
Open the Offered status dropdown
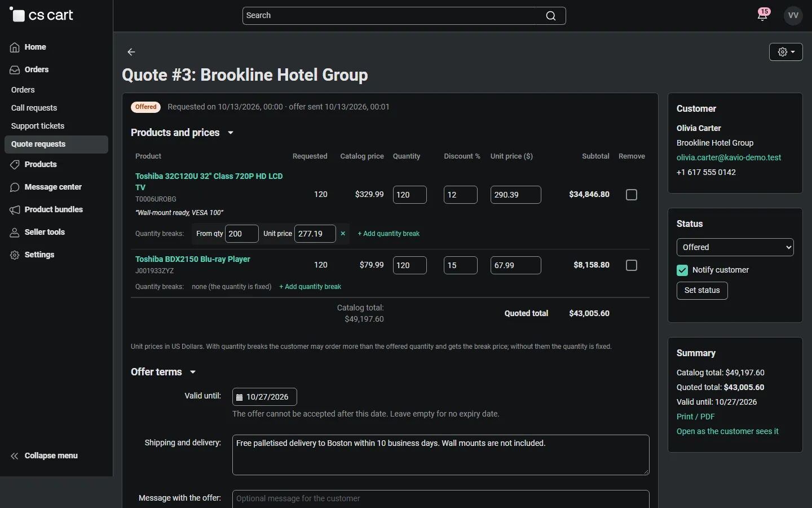[735, 247]
